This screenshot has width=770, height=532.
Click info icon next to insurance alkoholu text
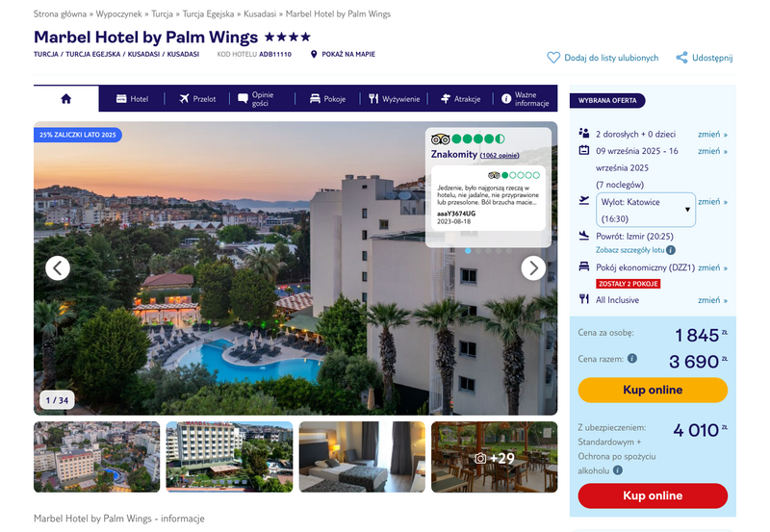(x=618, y=470)
